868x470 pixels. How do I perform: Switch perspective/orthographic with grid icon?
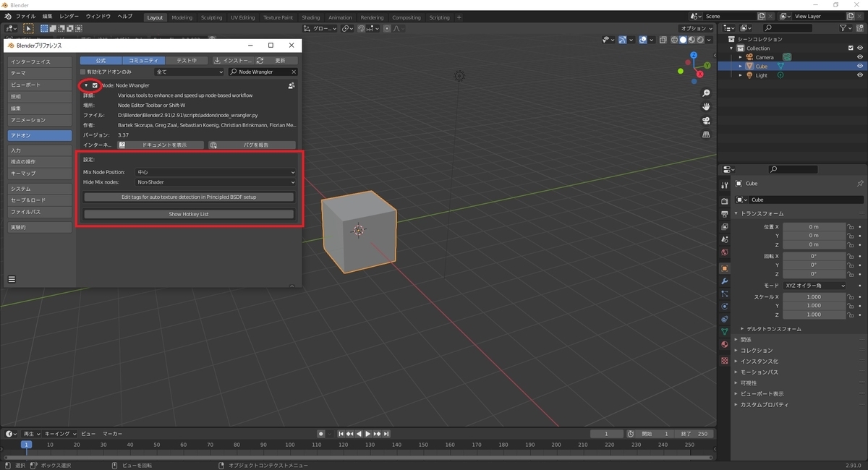(706, 134)
